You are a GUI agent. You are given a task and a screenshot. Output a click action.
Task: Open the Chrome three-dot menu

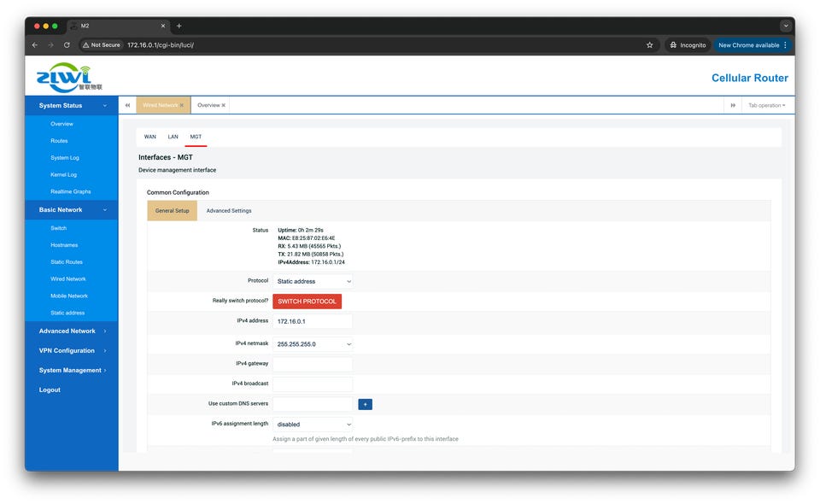point(785,45)
